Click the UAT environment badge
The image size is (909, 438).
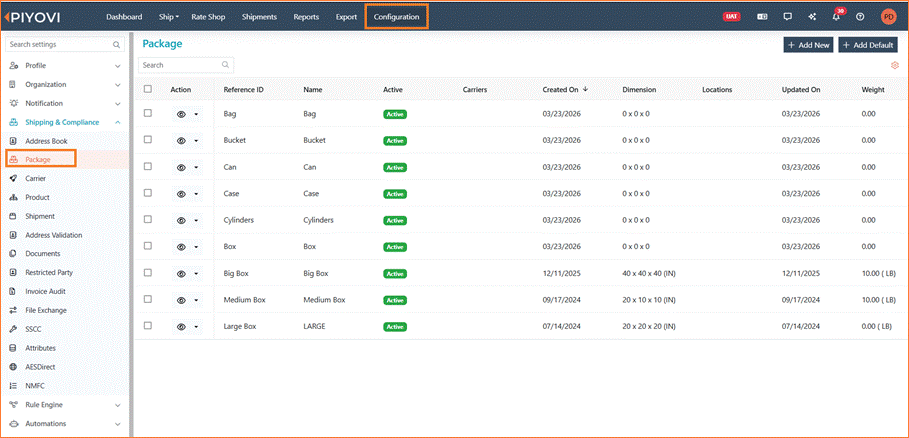tap(732, 17)
